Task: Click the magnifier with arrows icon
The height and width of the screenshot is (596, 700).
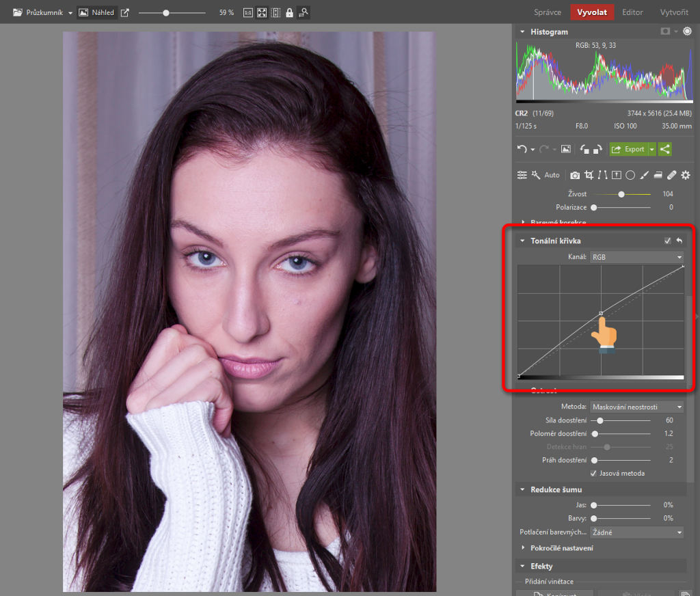Action: point(304,12)
